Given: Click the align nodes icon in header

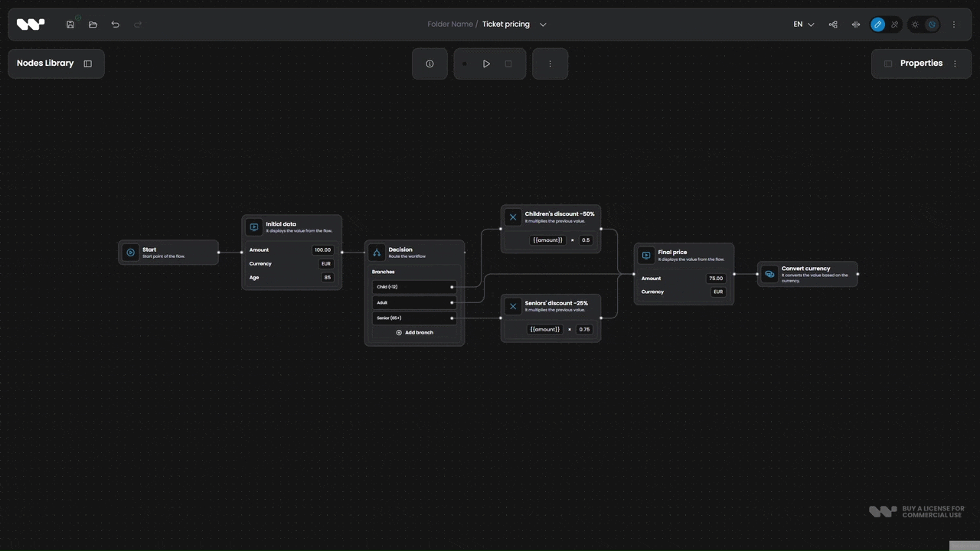Looking at the screenshot, I should (x=855, y=24).
